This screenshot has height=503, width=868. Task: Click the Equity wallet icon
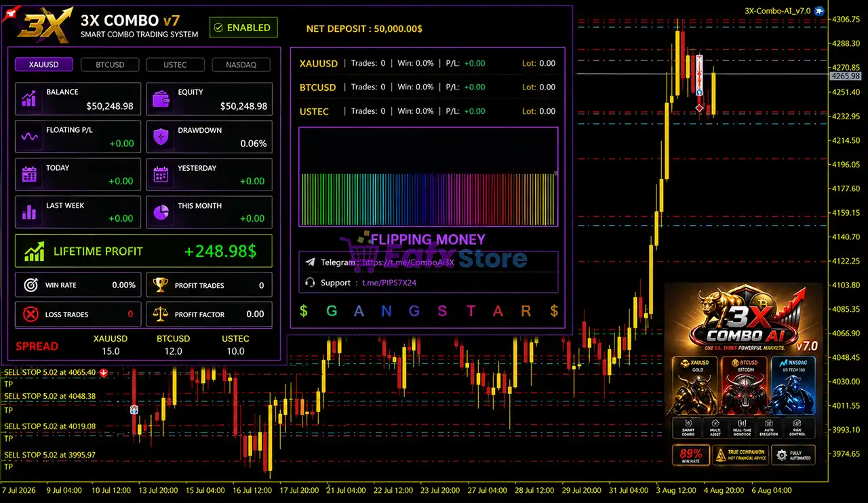click(x=161, y=100)
